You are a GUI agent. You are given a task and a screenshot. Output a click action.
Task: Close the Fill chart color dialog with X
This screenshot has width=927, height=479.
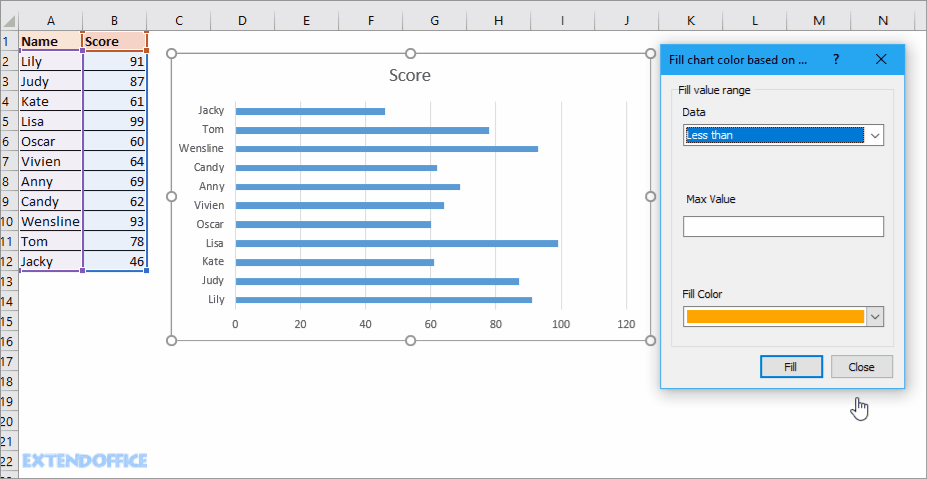click(x=881, y=59)
